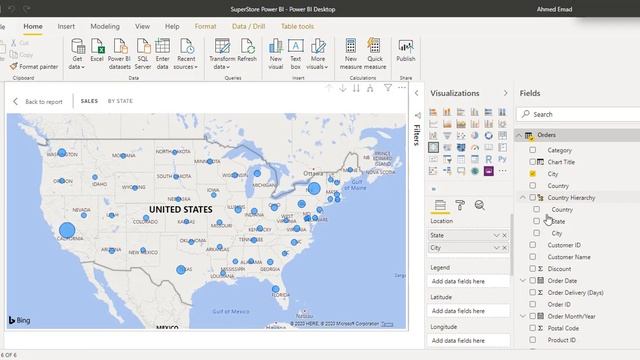Get more visuals via the ellipsis
The width and height of the screenshot is (640, 360).
[x=502, y=171]
